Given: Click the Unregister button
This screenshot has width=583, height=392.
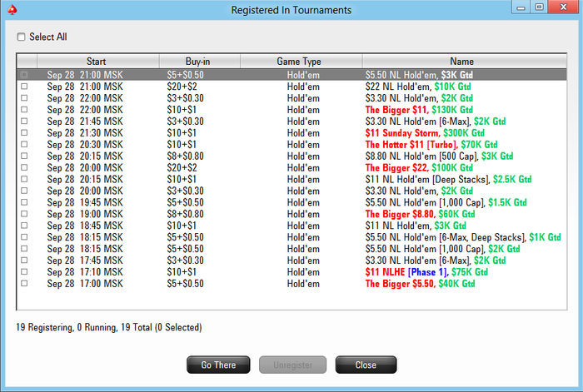Looking at the screenshot, I should 292,365.
